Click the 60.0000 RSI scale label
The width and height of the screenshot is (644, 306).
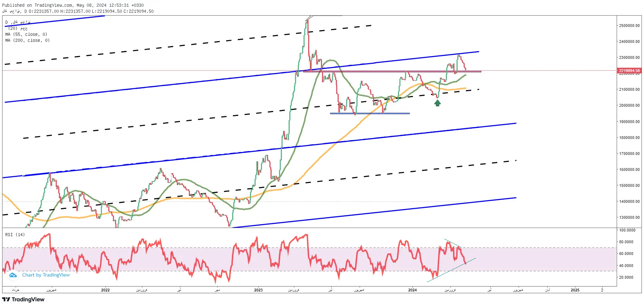click(x=626, y=254)
